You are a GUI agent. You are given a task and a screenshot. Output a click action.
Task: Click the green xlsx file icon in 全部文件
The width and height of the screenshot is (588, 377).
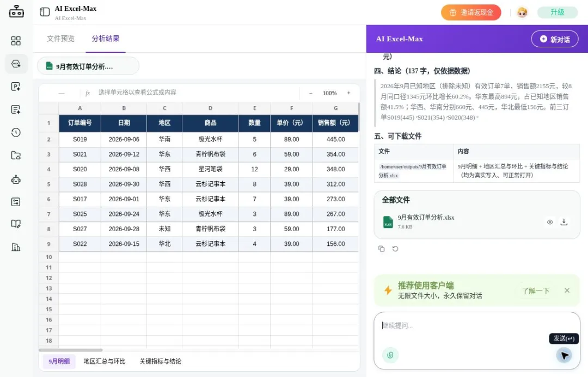(388, 222)
